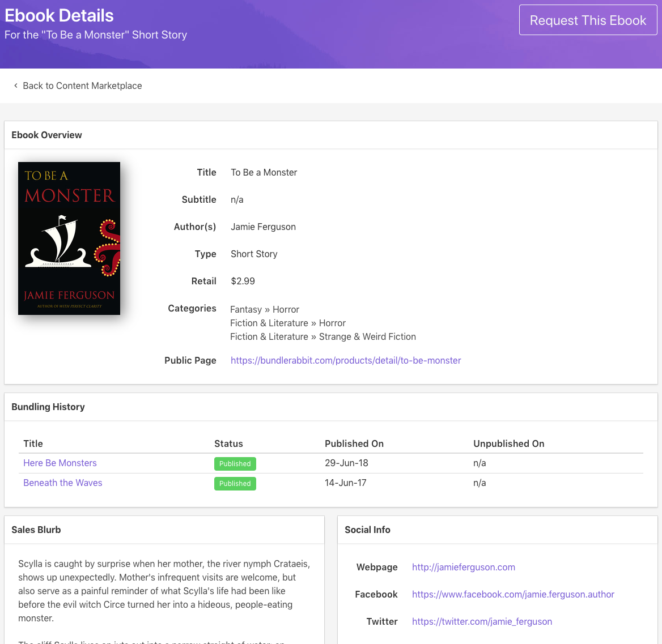Click the 'Ebook Overview' section header
This screenshot has width=662, height=644.
pyautogui.click(x=46, y=135)
